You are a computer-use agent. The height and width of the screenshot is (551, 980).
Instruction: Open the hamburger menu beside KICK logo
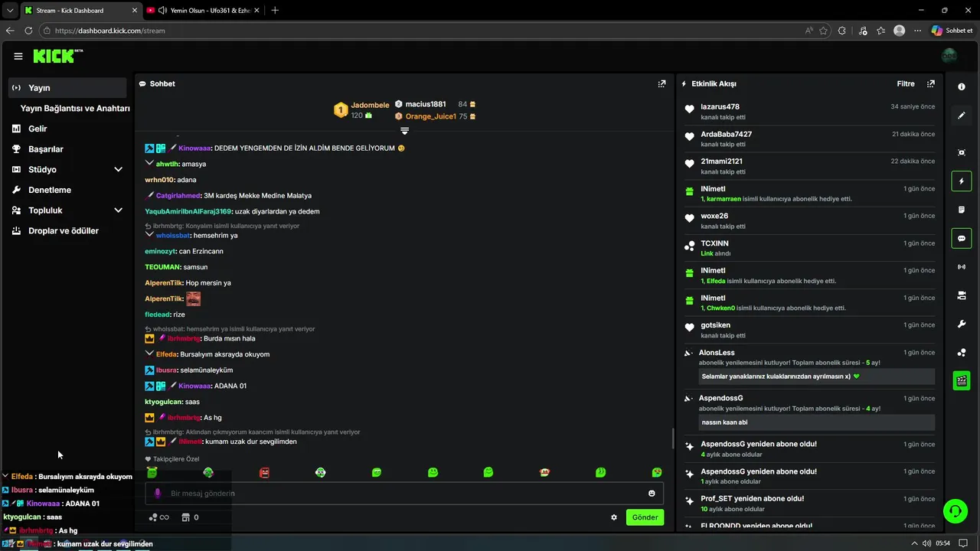[18, 56]
